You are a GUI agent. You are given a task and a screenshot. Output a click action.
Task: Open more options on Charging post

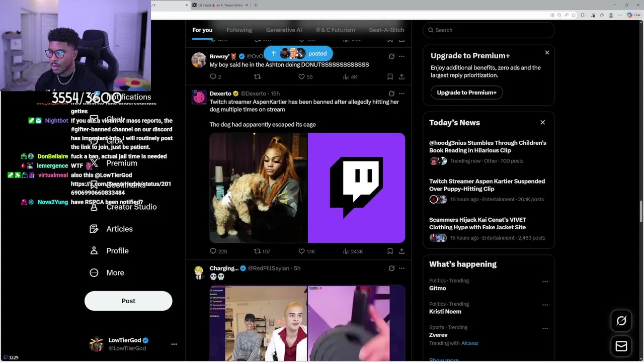point(401,268)
